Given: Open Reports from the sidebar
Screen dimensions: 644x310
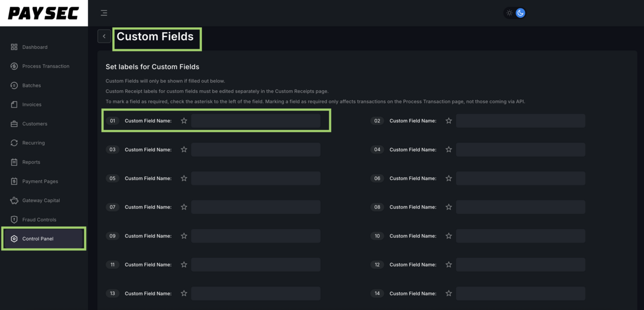Looking at the screenshot, I should point(31,162).
